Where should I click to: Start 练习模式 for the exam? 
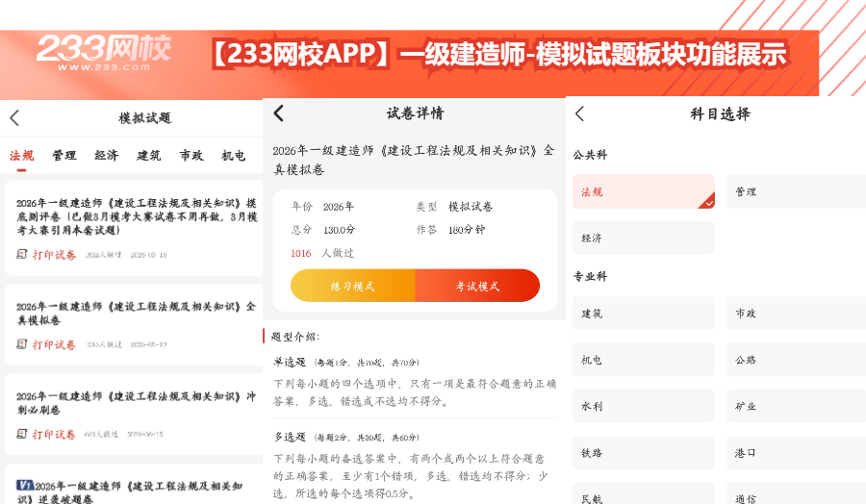point(353,286)
